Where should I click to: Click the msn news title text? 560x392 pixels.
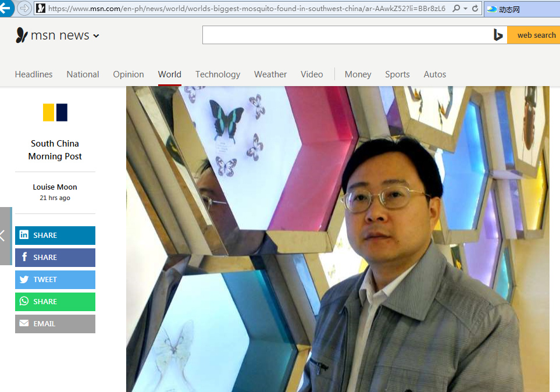[x=60, y=35]
